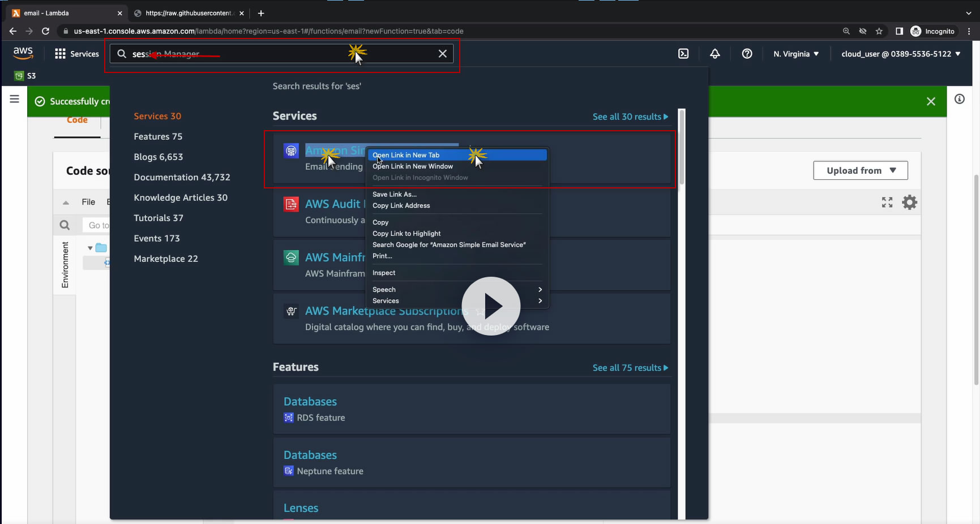Open the File menu in the editor

point(88,202)
